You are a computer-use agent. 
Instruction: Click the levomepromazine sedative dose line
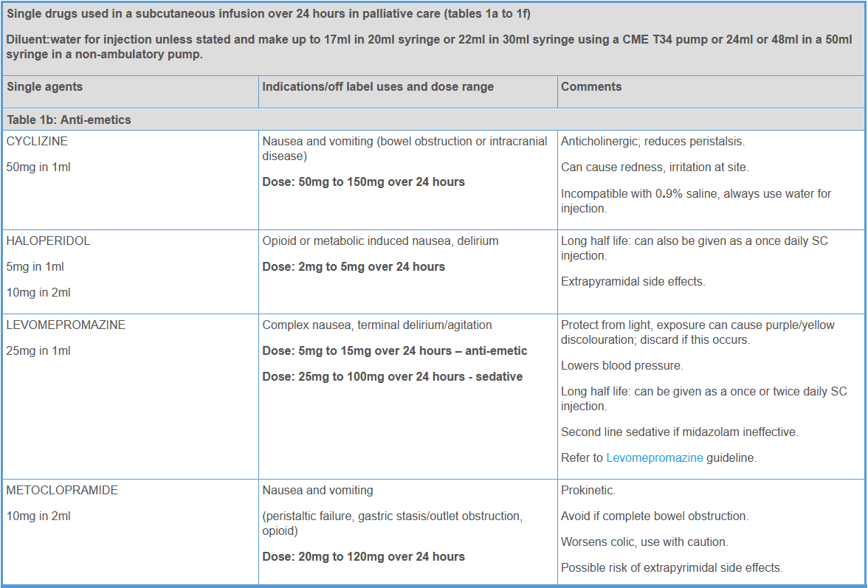[392, 376]
